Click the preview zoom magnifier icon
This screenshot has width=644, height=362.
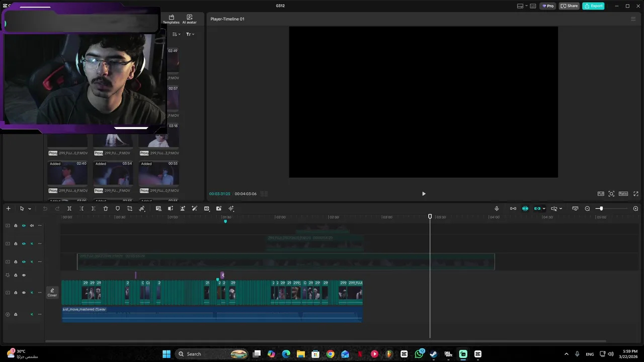[x=611, y=194]
